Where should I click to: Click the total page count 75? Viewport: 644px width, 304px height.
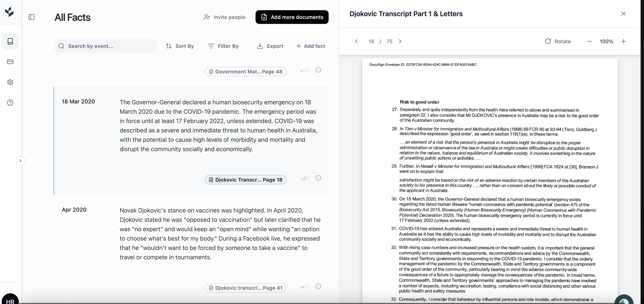(x=389, y=42)
